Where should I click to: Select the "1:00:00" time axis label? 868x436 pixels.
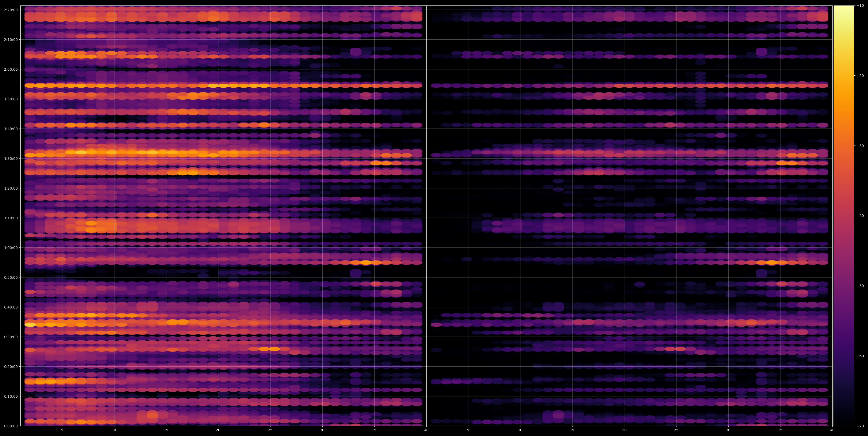10,247
